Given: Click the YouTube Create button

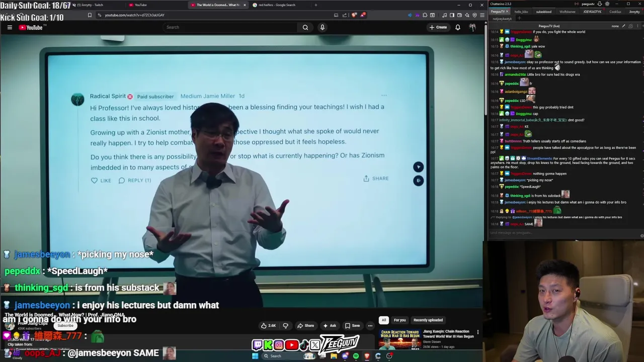Looking at the screenshot, I should coord(438,27).
